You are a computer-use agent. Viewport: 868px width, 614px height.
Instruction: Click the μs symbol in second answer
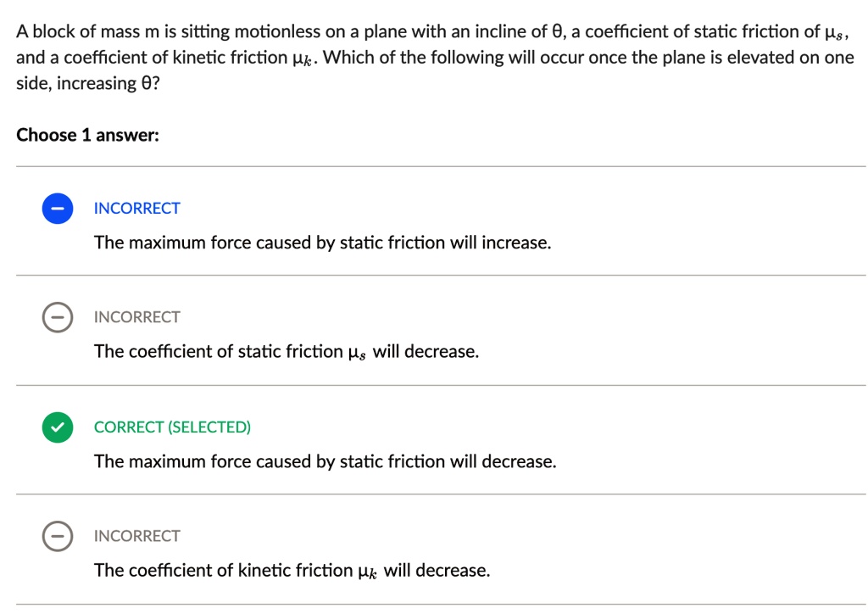[x=357, y=353]
